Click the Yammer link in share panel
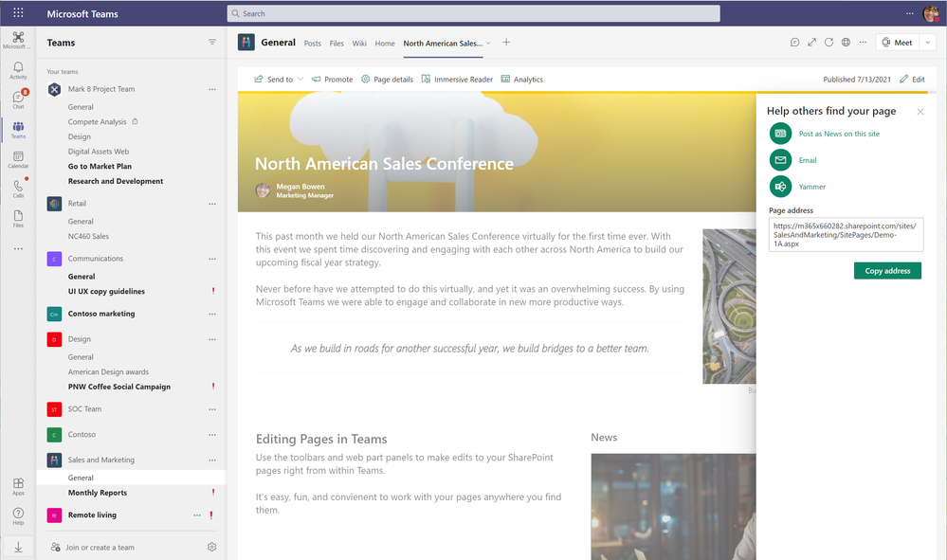947x560 pixels. pos(811,187)
